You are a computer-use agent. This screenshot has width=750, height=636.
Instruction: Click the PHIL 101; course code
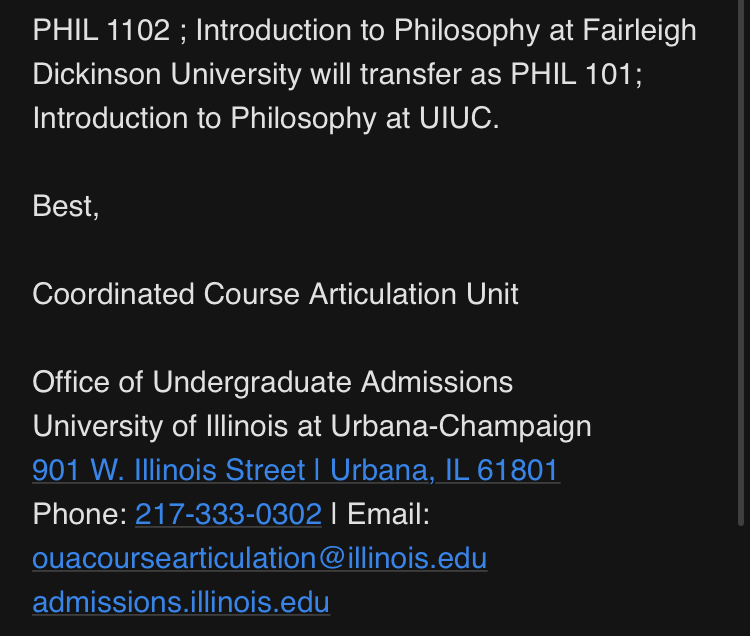coord(576,74)
